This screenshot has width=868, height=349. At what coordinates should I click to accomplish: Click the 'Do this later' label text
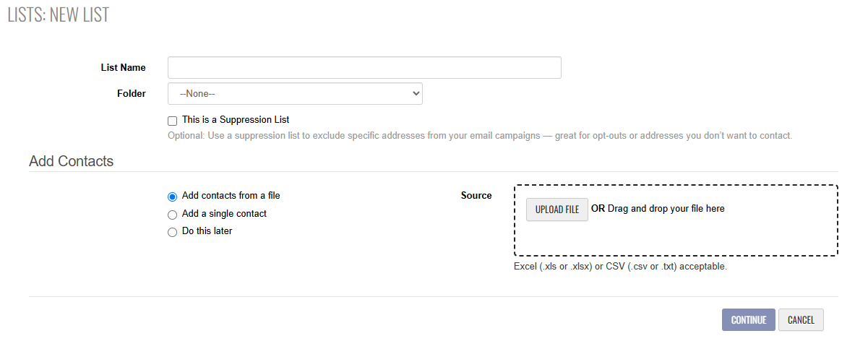click(207, 231)
